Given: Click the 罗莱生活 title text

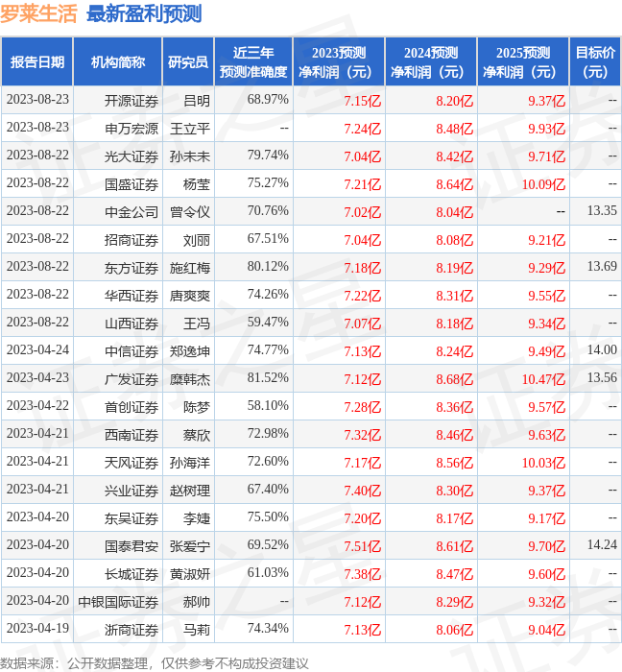Looking at the screenshot, I should (38, 13).
